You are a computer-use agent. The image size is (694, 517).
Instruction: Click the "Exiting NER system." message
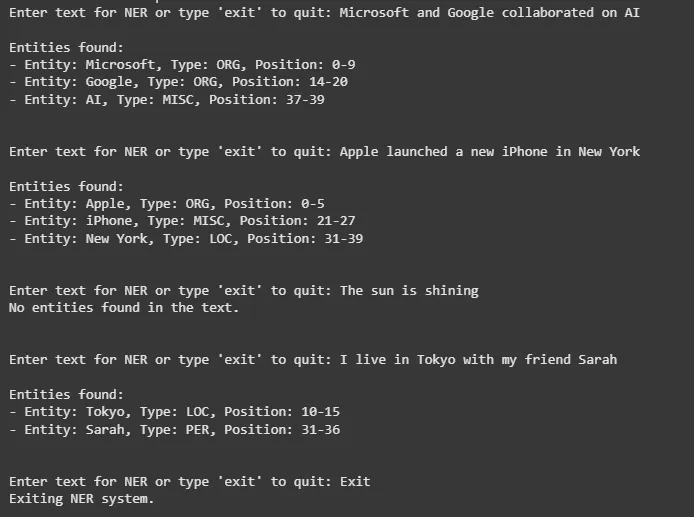click(82, 499)
